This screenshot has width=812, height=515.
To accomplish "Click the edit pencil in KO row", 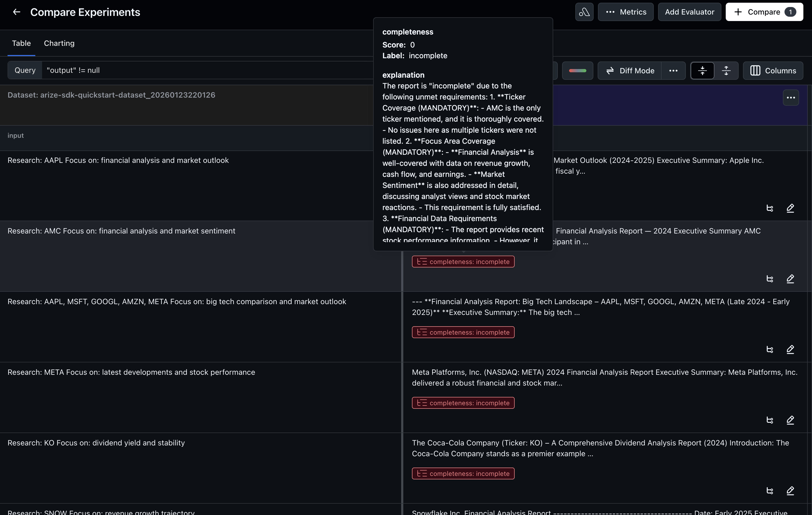I will (790, 491).
